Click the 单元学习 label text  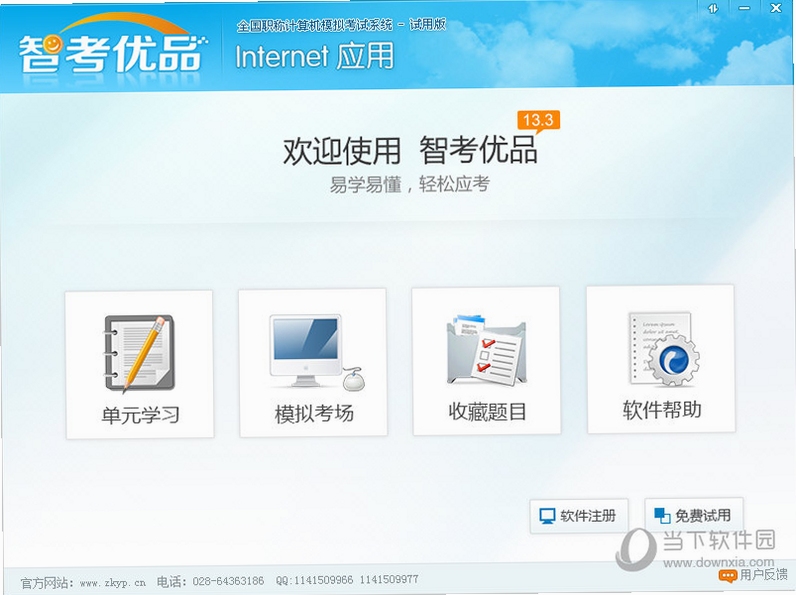tap(141, 415)
